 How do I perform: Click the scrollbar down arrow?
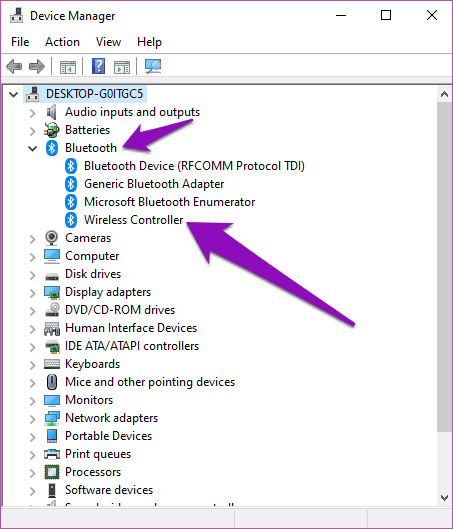[444, 498]
